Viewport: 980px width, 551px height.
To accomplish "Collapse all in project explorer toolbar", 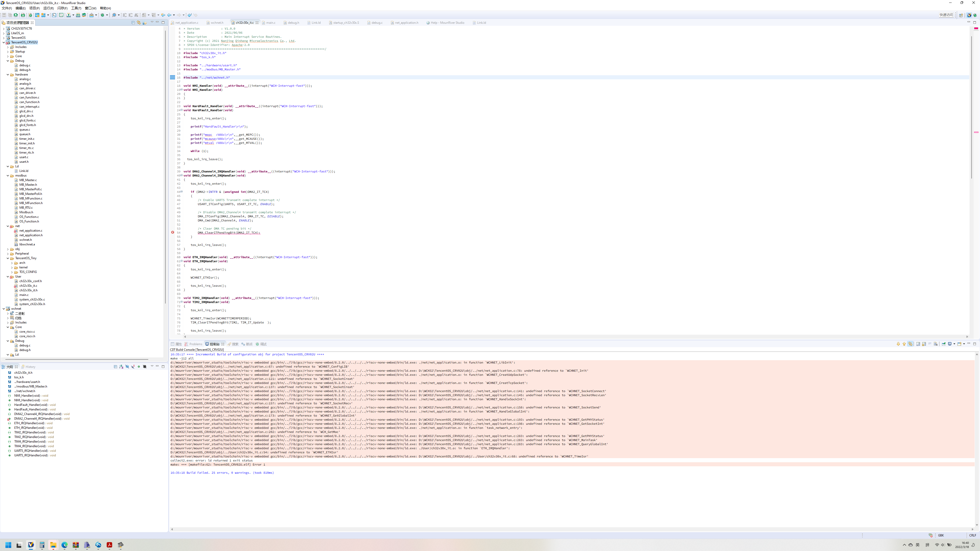I will point(133,22).
